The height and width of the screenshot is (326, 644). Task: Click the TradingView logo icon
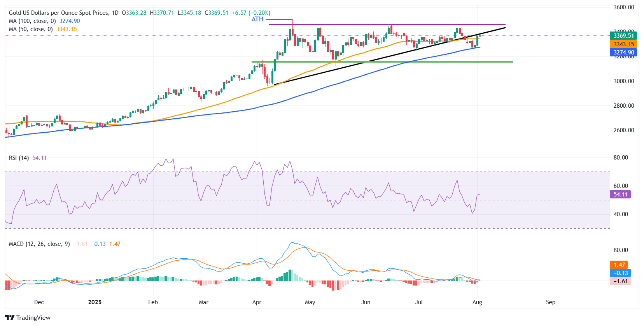pyautogui.click(x=10, y=317)
